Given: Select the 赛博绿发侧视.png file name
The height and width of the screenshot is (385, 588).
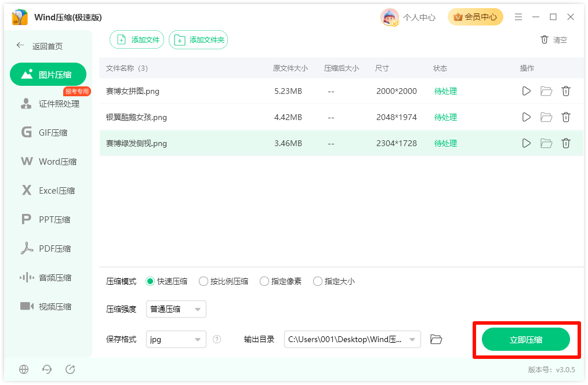Looking at the screenshot, I should 136,143.
